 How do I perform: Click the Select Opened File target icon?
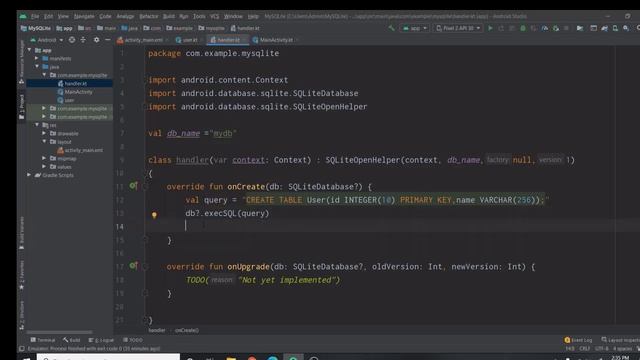72,40
